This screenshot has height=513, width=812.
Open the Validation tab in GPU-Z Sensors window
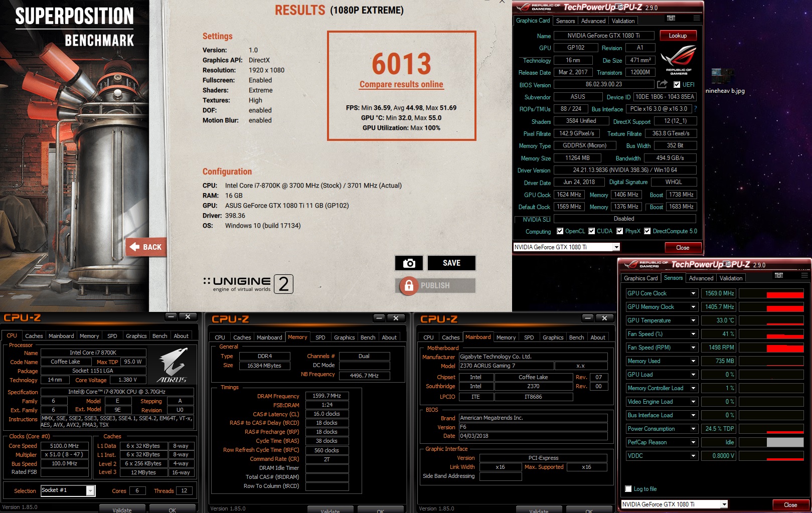pos(731,278)
